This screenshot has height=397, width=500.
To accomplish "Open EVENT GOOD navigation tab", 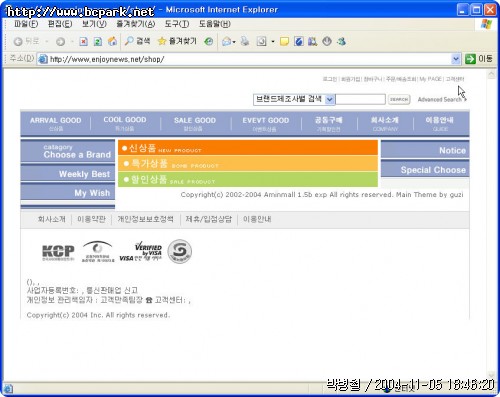I will tap(266, 123).
